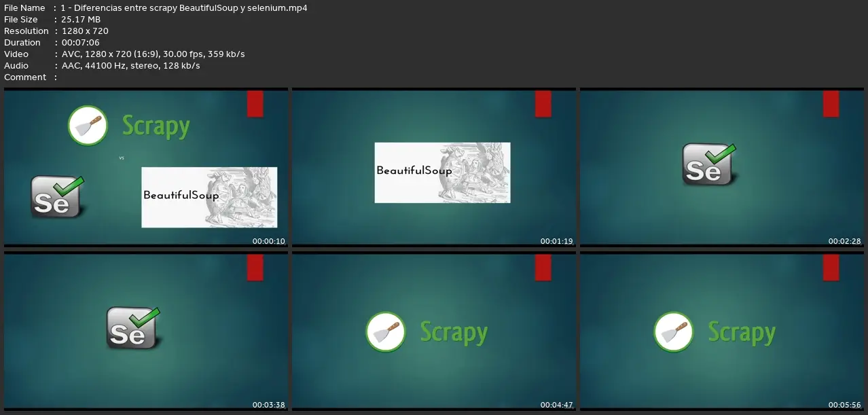Click the duration value '00:07:06'
This screenshot has height=415, width=868.
[81, 43]
